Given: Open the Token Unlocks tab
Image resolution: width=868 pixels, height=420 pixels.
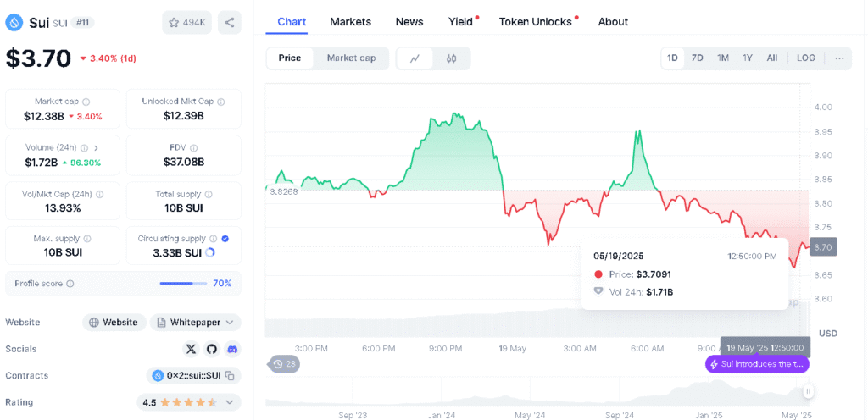Looking at the screenshot, I should click(x=537, y=22).
